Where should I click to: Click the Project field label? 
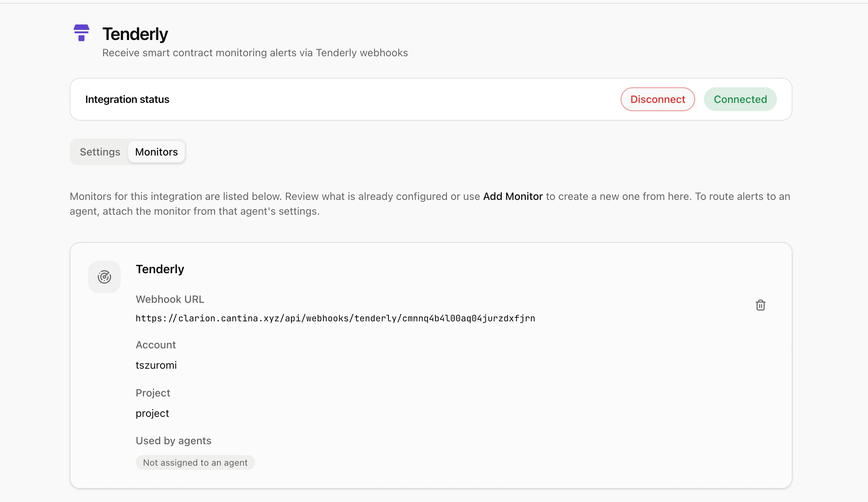click(153, 393)
